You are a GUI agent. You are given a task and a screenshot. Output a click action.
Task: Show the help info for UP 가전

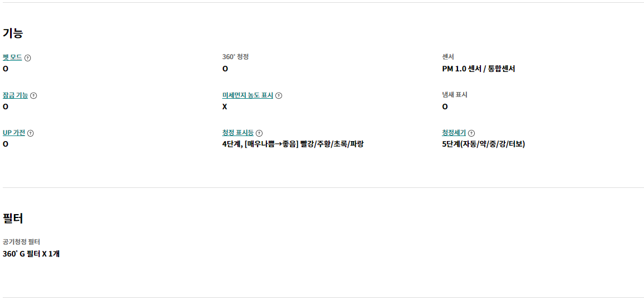point(30,133)
